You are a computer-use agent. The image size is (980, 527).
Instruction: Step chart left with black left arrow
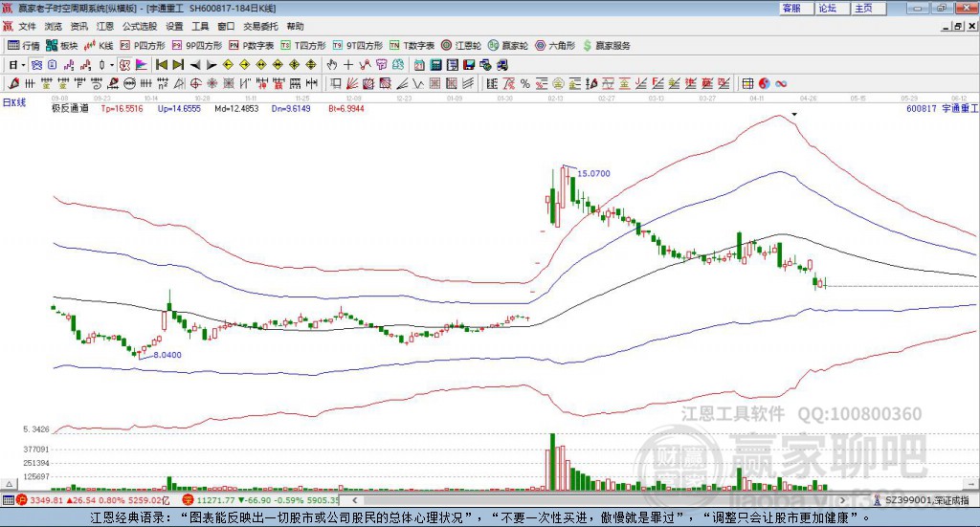195,65
